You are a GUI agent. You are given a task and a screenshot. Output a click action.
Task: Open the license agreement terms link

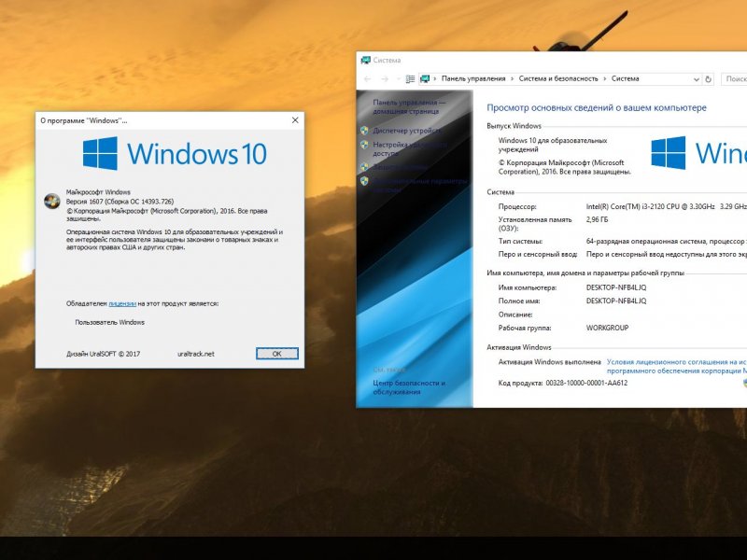coord(676,366)
